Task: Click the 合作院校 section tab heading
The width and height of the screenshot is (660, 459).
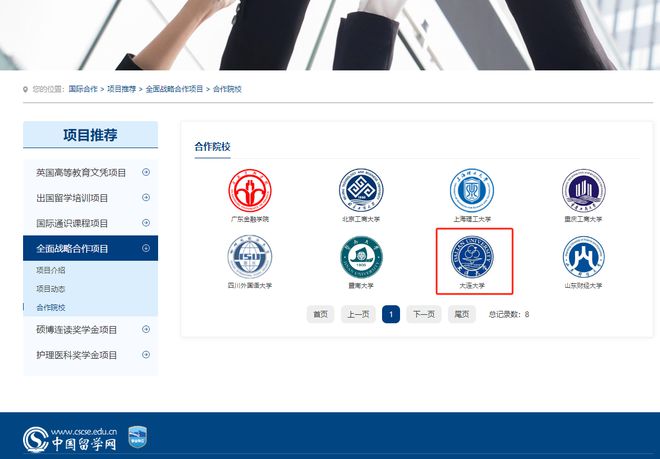Action: tap(213, 147)
